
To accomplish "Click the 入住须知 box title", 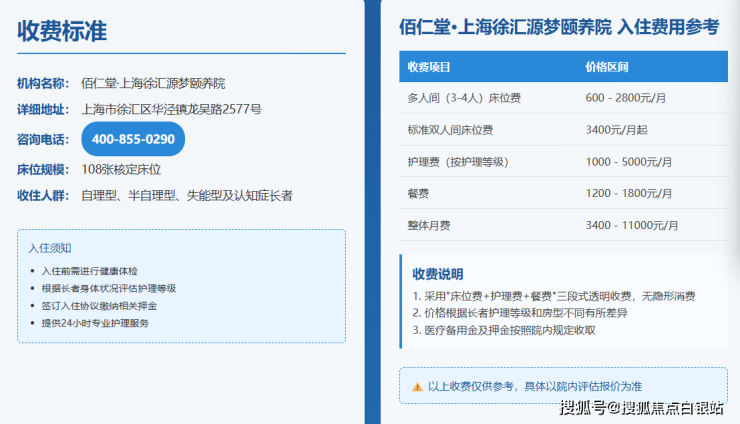I will pos(50,248).
